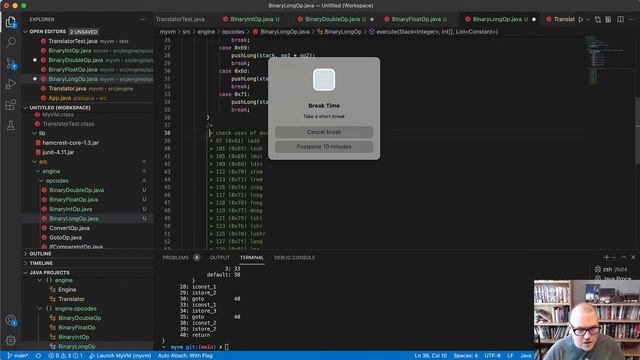Screen dimensions: 640x360
Task: Click the UTF-8 encoding indicator
Action: tap(492, 356)
